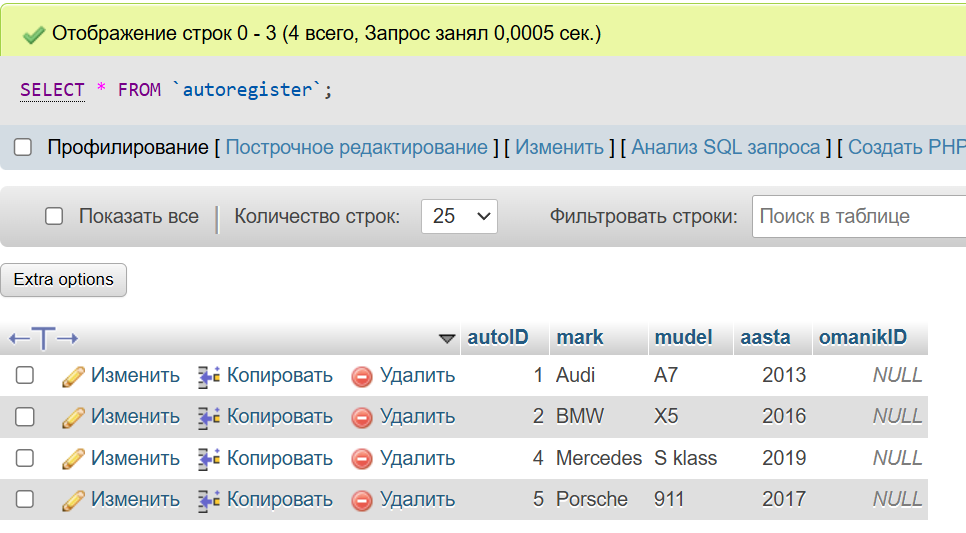Image resolution: width=966 pixels, height=533 pixels.
Task: Click the red delete icon for the BMW row
Action: [x=362, y=417]
